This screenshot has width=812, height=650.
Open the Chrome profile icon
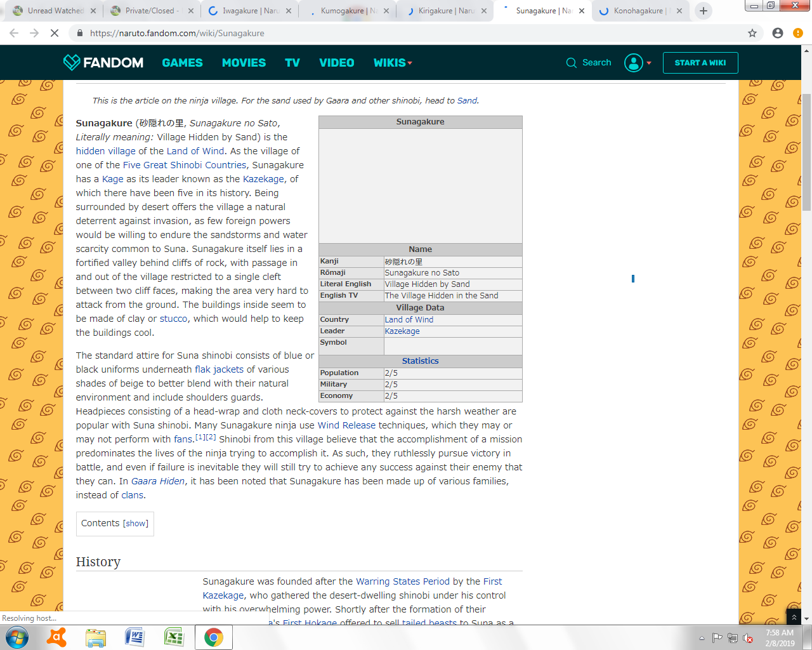tap(778, 33)
